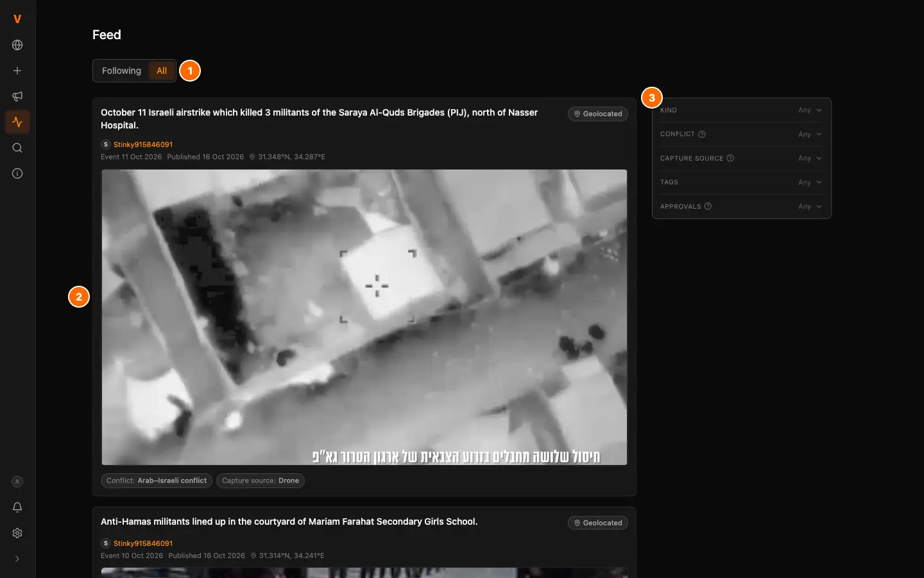Image resolution: width=924 pixels, height=578 pixels.
Task: Open the Approvals filter dropdown
Action: (741, 206)
